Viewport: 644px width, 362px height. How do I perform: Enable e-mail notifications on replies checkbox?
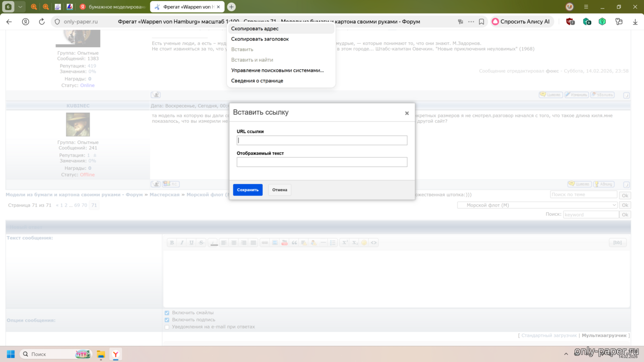(x=167, y=327)
